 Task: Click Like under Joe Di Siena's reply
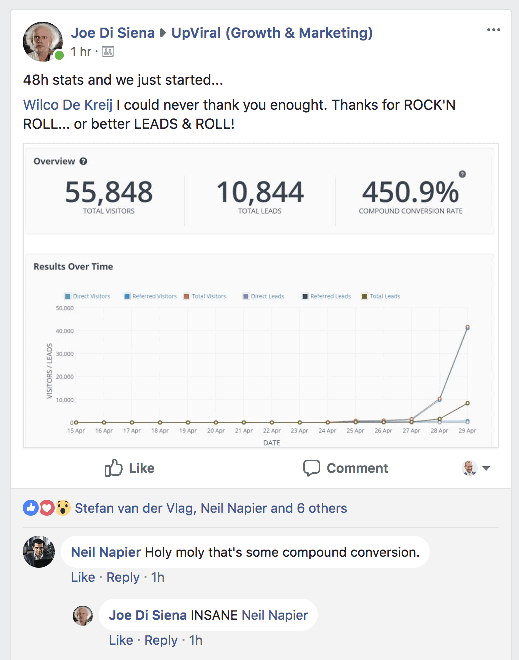(121, 640)
